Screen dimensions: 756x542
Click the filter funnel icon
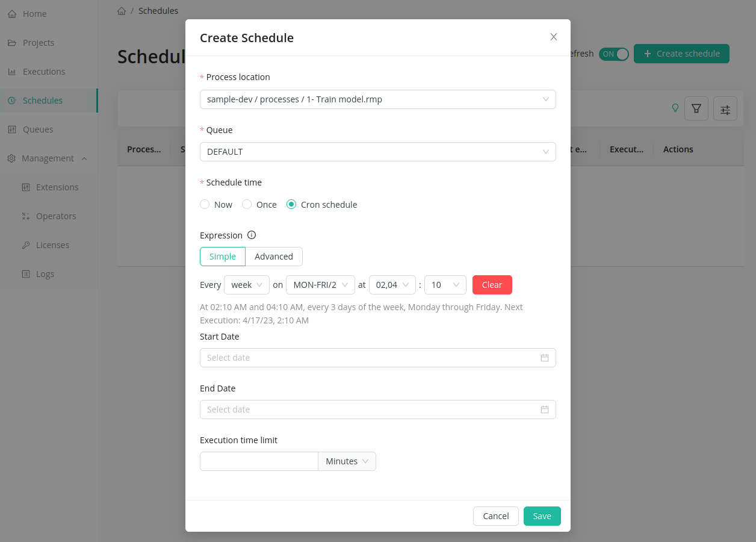(x=696, y=108)
